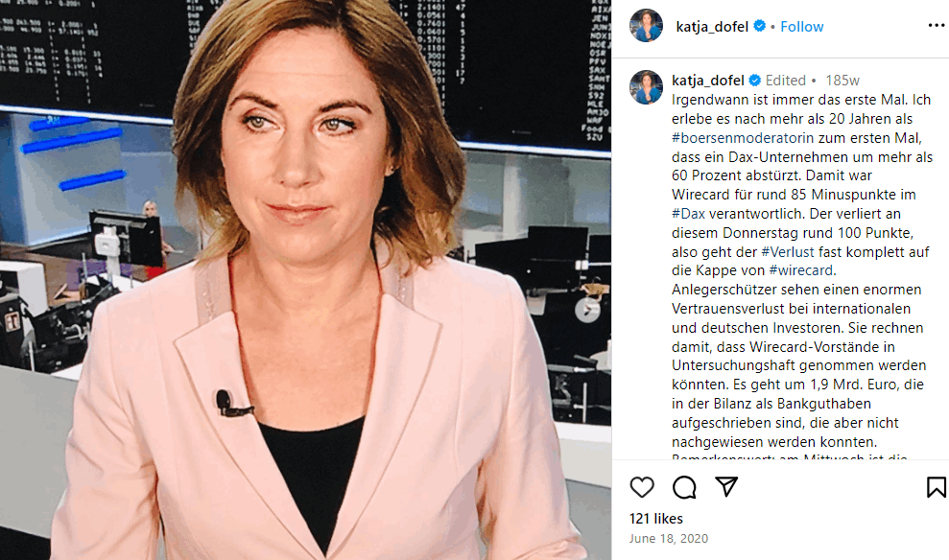Click the verified badge next to the caption username

pyautogui.click(x=755, y=80)
